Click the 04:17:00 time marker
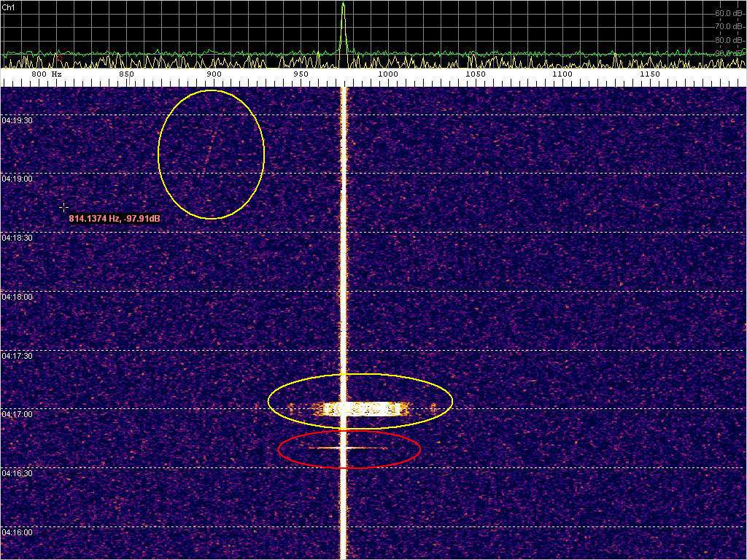 pyautogui.click(x=17, y=414)
